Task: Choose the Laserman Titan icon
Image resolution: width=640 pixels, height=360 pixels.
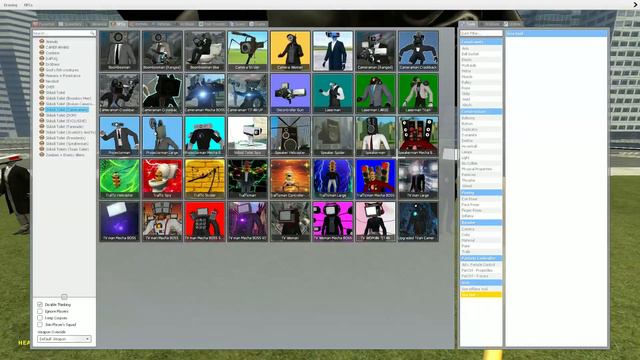Action: [x=418, y=93]
